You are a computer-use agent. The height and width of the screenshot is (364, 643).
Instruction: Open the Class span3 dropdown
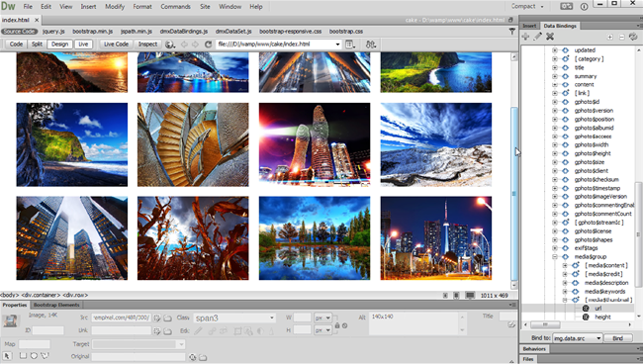(x=234, y=318)
